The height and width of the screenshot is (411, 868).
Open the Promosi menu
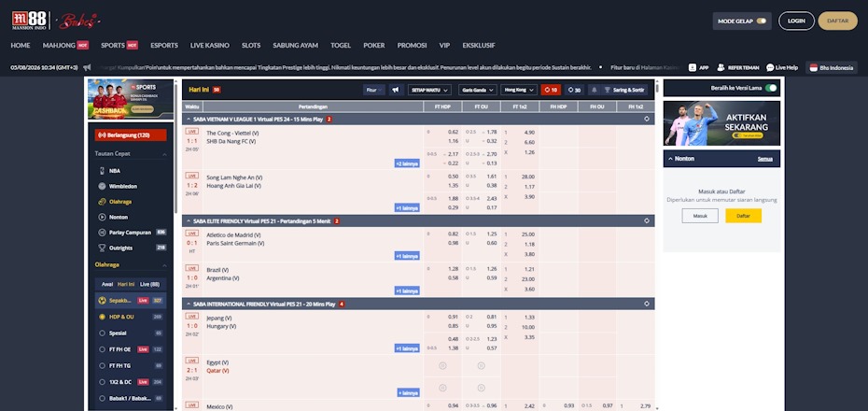click(412, 46)
